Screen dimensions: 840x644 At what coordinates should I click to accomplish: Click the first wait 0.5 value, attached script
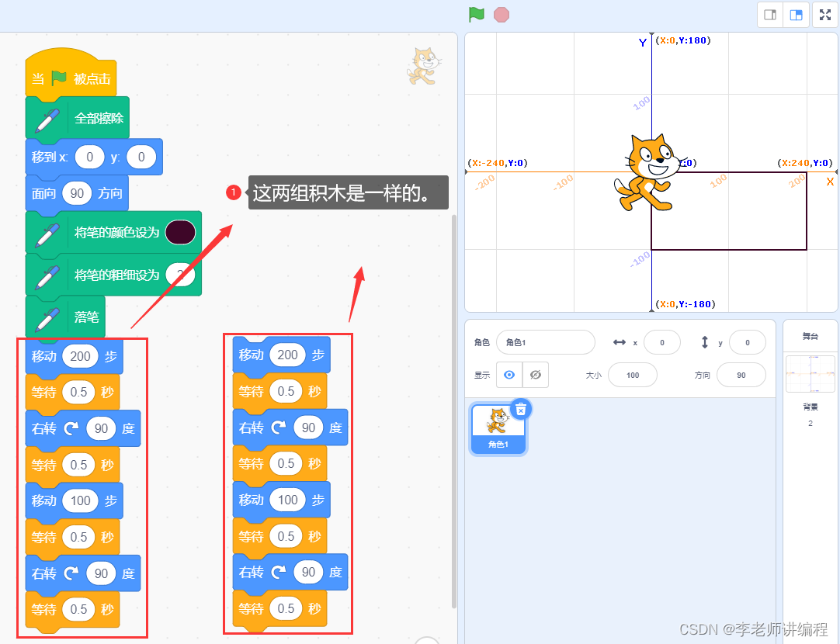coord(78,392)
